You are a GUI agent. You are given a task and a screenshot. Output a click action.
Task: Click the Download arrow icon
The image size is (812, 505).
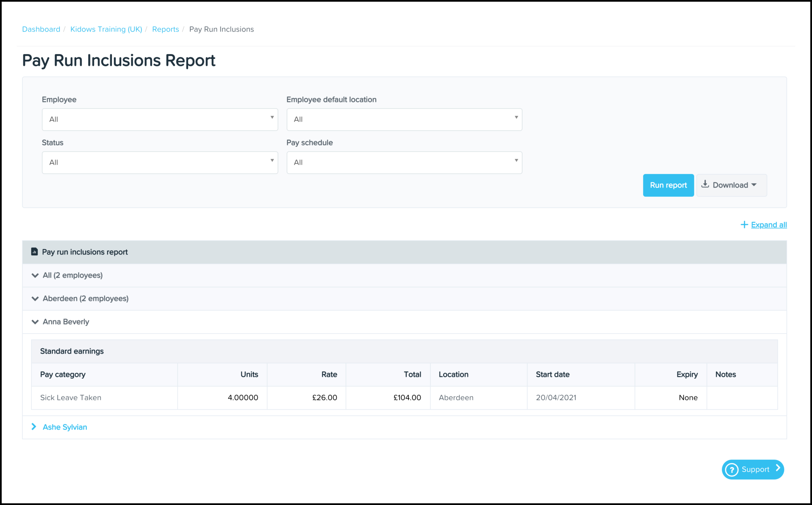(705, 184)
